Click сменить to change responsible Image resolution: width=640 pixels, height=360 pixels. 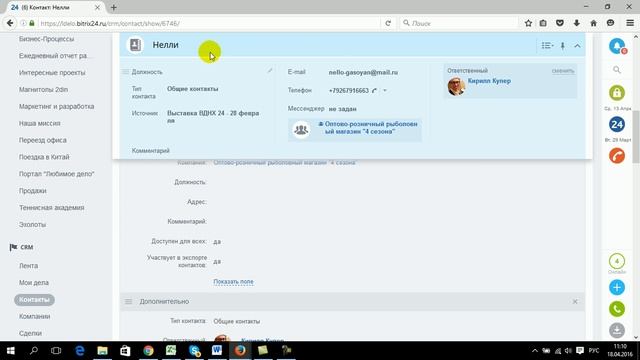point(563,71)
